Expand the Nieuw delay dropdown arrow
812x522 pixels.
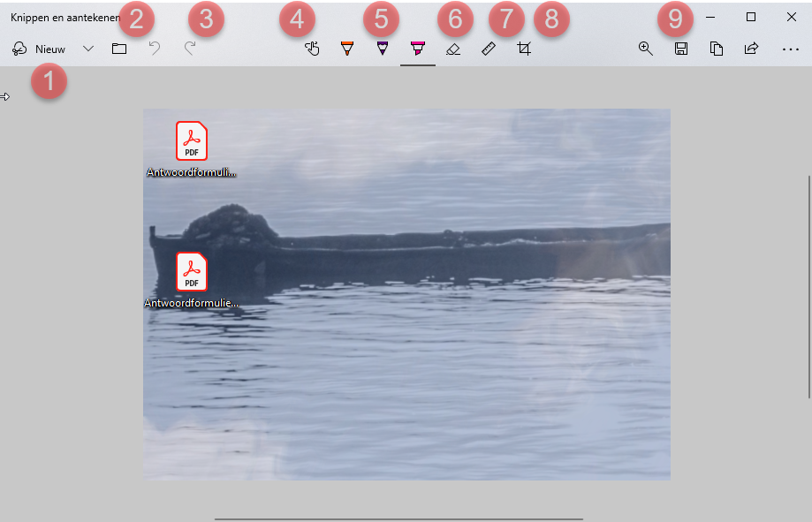tap(88, 49)
